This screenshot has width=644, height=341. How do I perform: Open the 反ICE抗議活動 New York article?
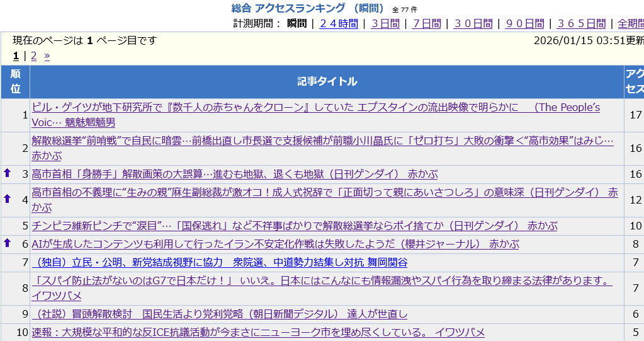(x=258, y=333)
